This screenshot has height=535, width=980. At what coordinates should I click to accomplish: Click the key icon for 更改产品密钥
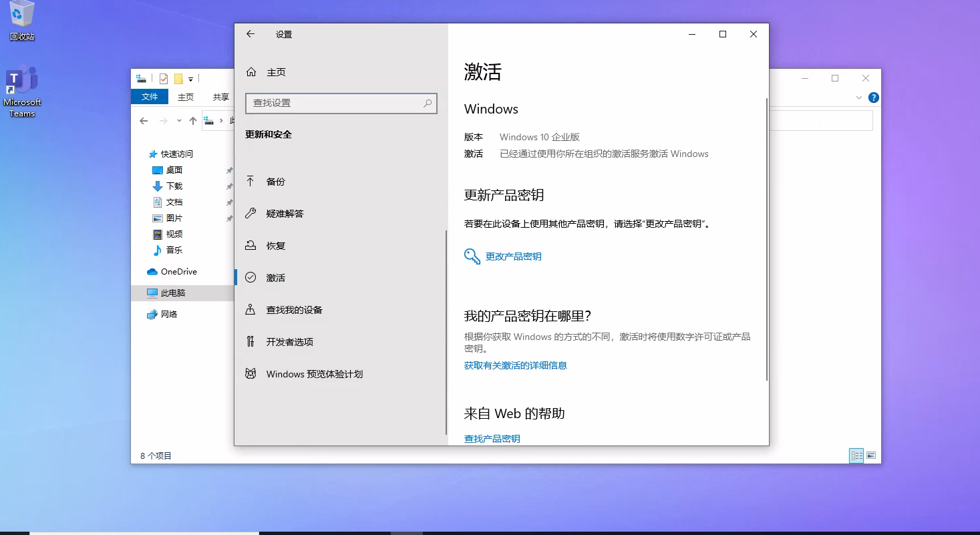coord(472,256)
